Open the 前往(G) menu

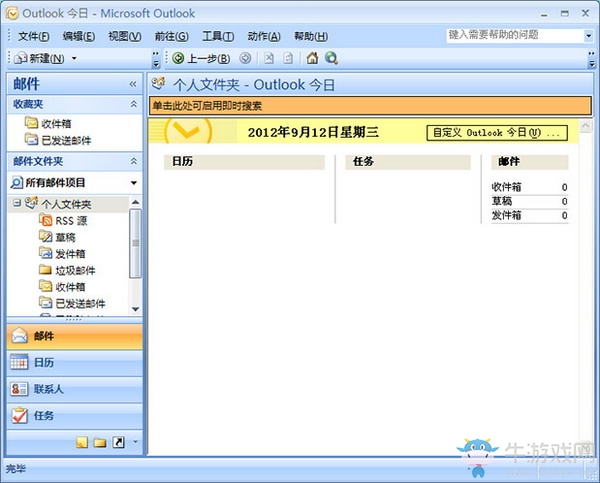(x=171, y=36)
